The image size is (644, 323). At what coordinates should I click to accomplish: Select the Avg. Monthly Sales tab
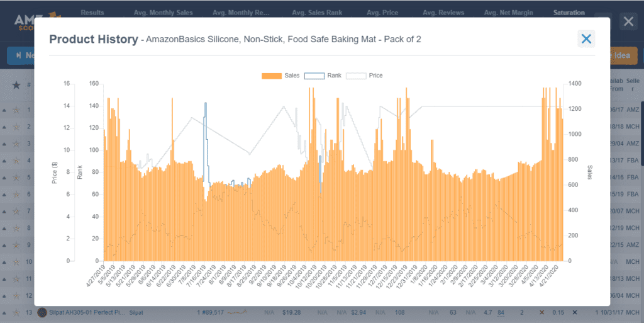pyautogui.click(x=163, y=13)
